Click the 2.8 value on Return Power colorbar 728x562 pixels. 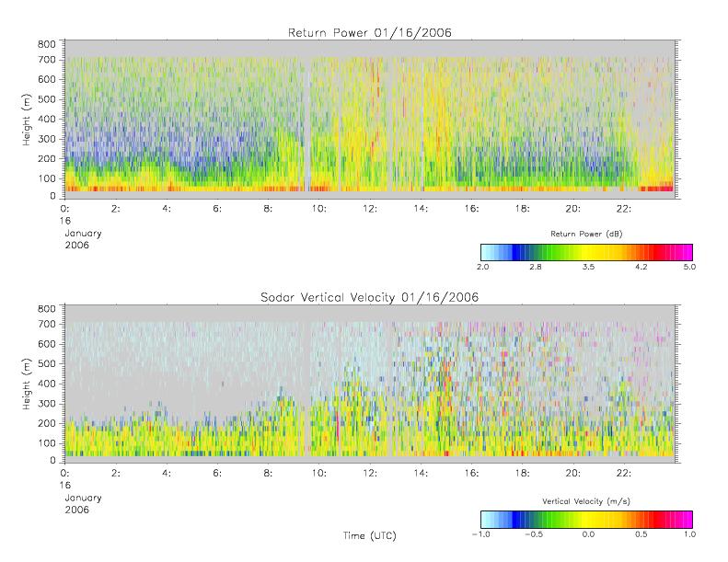[536, 267]
